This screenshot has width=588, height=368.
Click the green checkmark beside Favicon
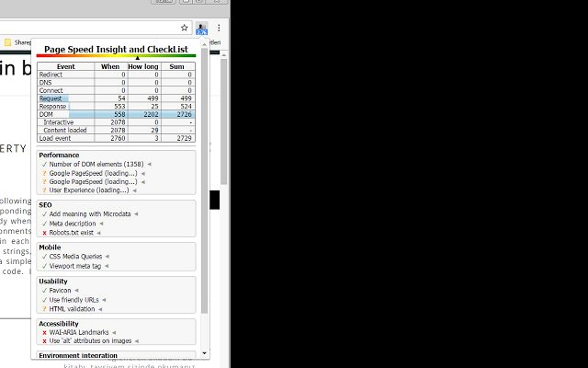[x=44, y=291]
